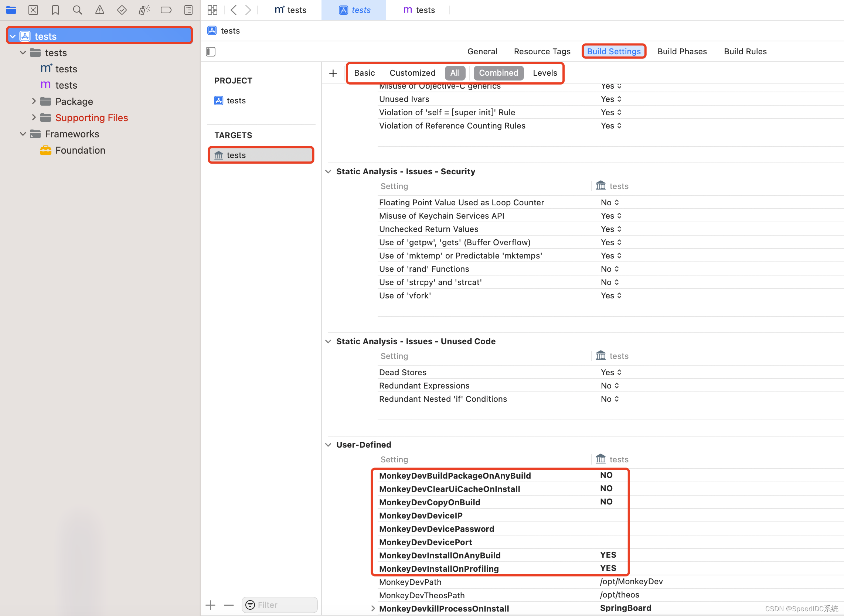Image resolution: width=844 pixels, height=616 pixels.
Task: Open the tests.mm file under the tests group
Action: [59, 69]
